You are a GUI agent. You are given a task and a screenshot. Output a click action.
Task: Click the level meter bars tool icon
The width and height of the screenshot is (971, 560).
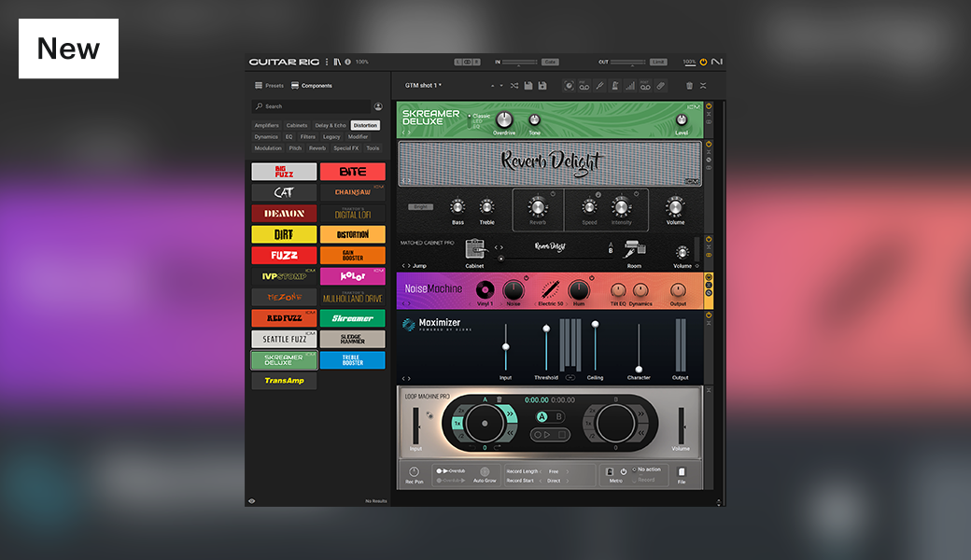click(630, 86)
